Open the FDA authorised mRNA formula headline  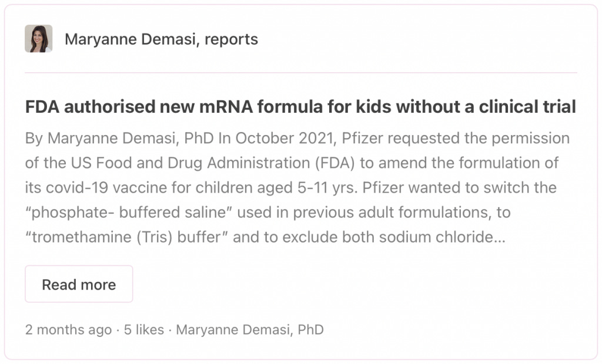click(x=300, y=107)
